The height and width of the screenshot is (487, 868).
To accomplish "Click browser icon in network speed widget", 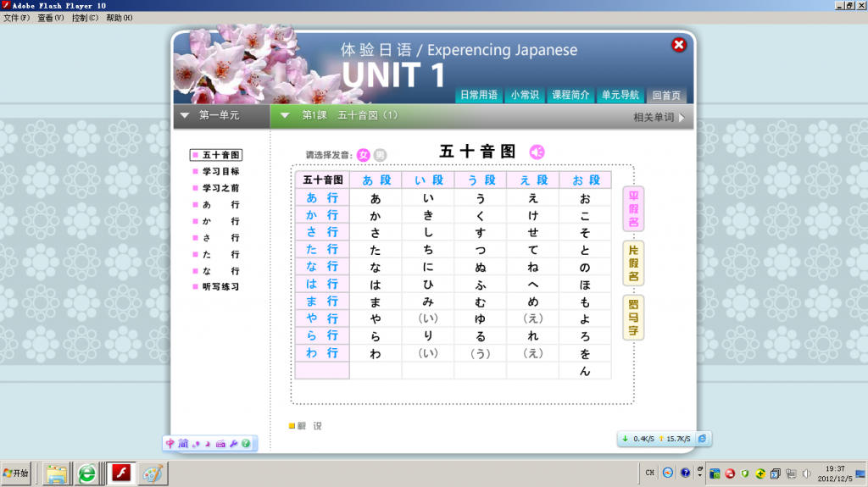I will pyautogui.click(x=702, y=439).
